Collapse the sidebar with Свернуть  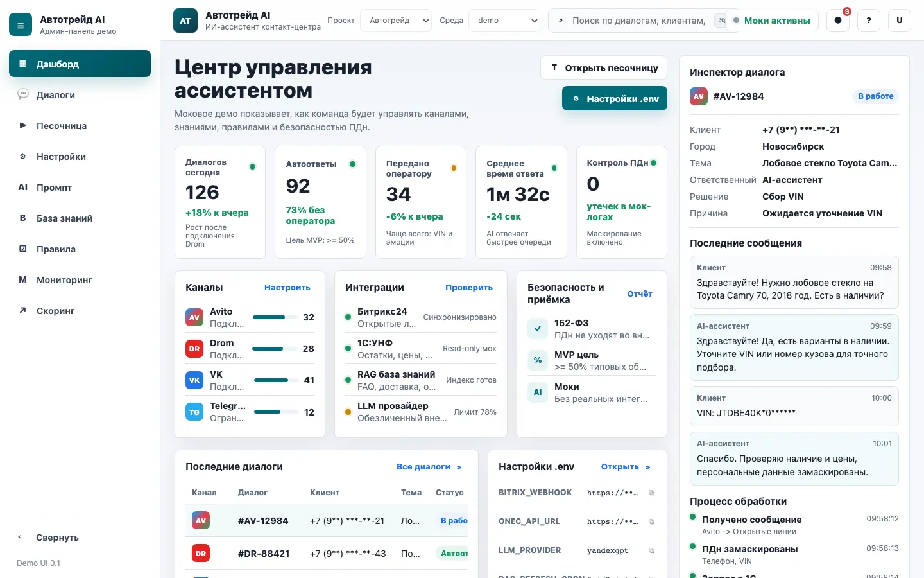tap(80, 538)
